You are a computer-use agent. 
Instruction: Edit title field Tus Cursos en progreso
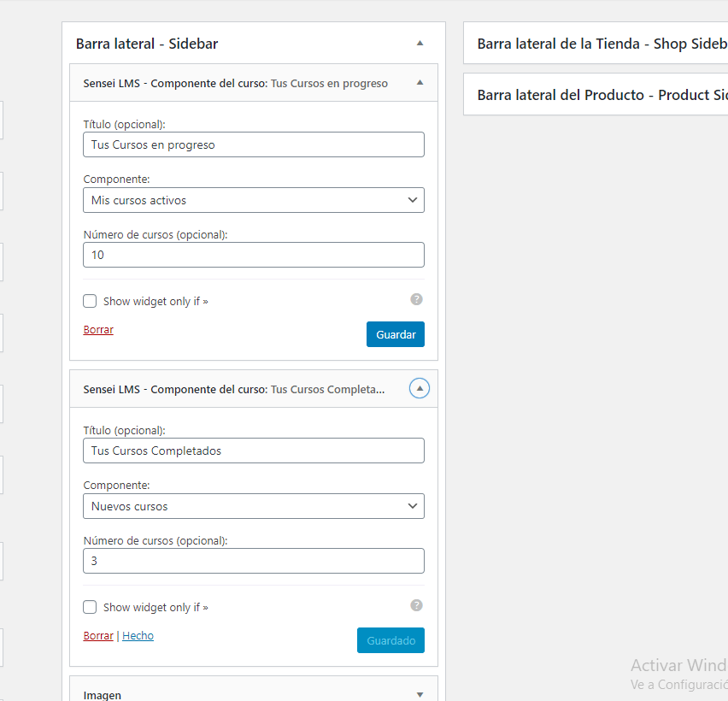pyautogui.click(x=254, y=144)
